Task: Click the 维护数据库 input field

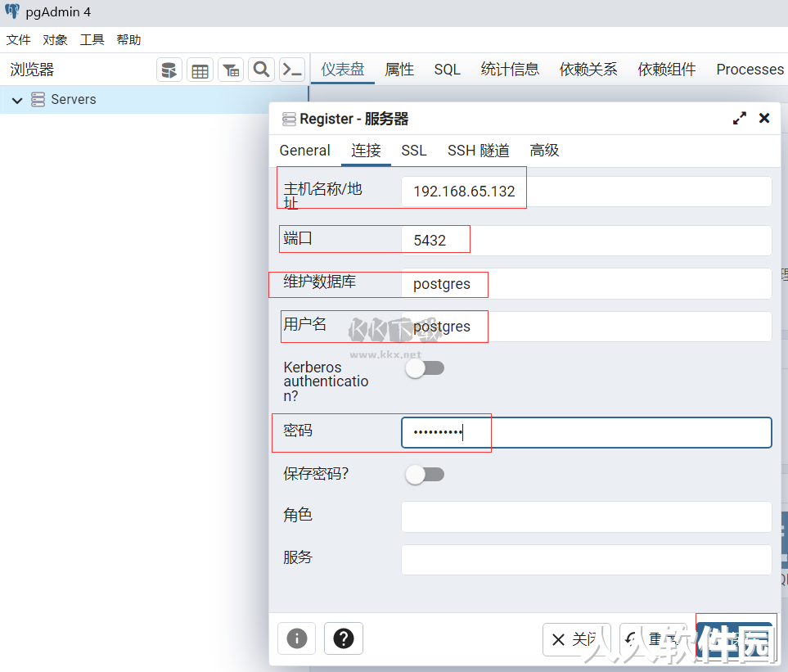Action: pos(587,283)
